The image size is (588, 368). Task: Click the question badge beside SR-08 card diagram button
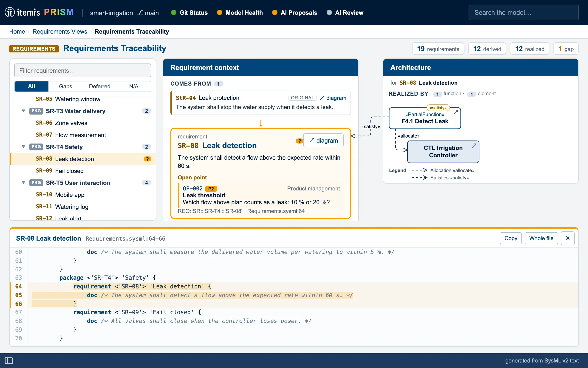pyautogui.click(x=299, y=141)
